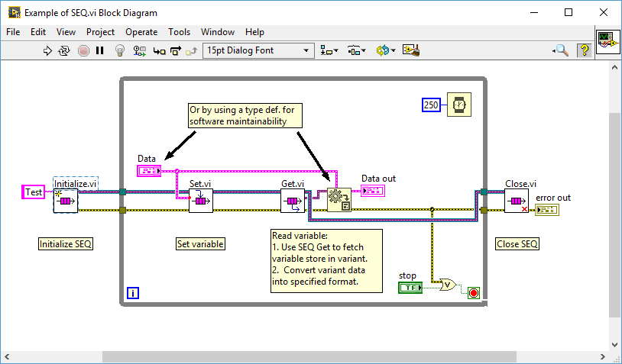Screen dimensions: 622x364
Task: Click the Search magnifier icon
Action: coord(561,50)
